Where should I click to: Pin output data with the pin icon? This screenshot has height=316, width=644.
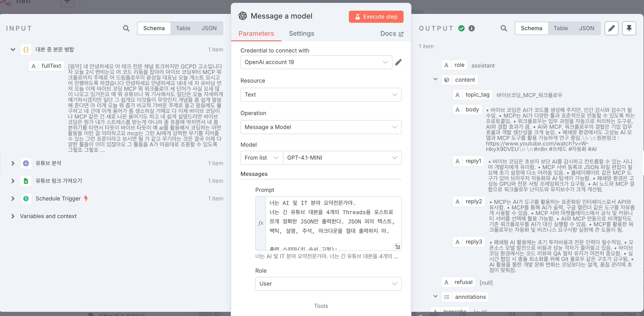point(629,28)
